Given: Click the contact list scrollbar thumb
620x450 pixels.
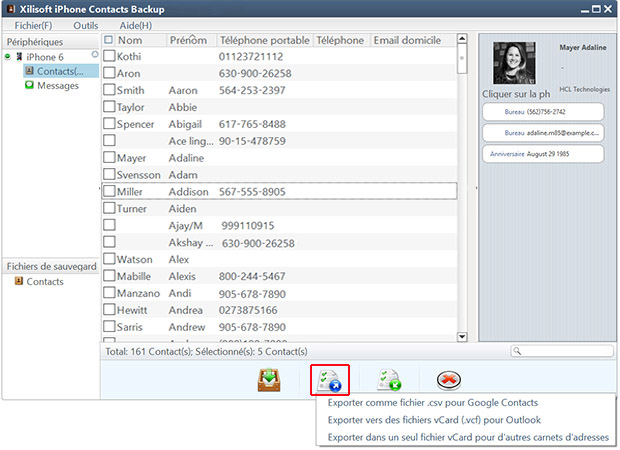Looking at the screenshot, I should 461,58.
